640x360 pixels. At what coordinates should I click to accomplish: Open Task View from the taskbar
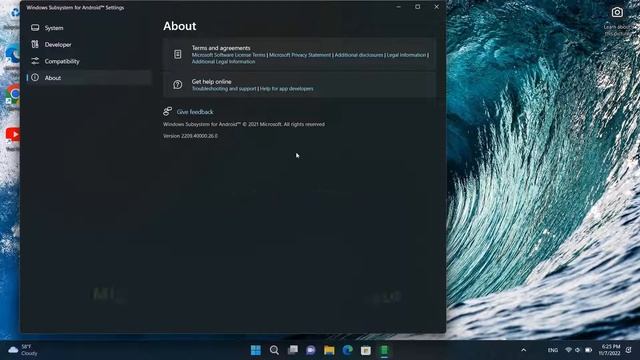point(293,350)
